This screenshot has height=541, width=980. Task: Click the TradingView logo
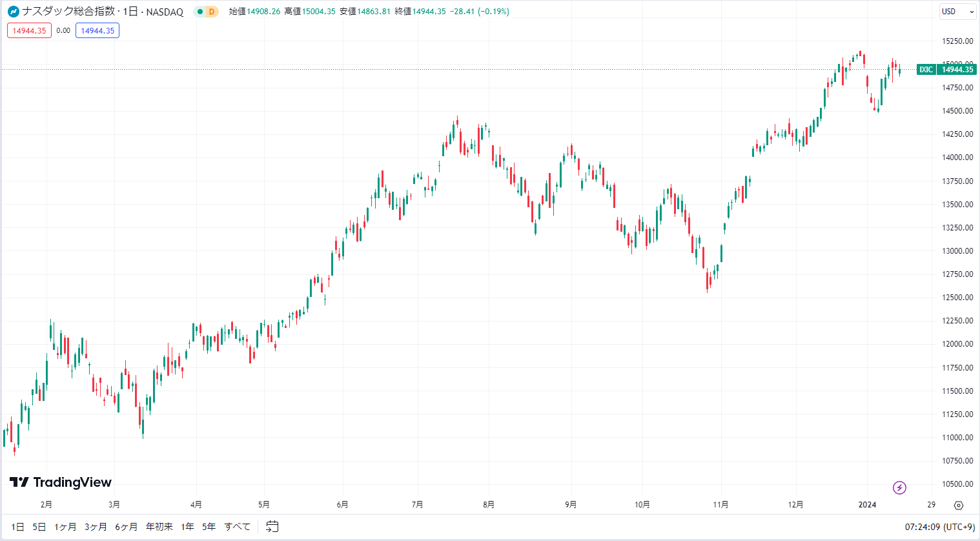coord(61,482)
